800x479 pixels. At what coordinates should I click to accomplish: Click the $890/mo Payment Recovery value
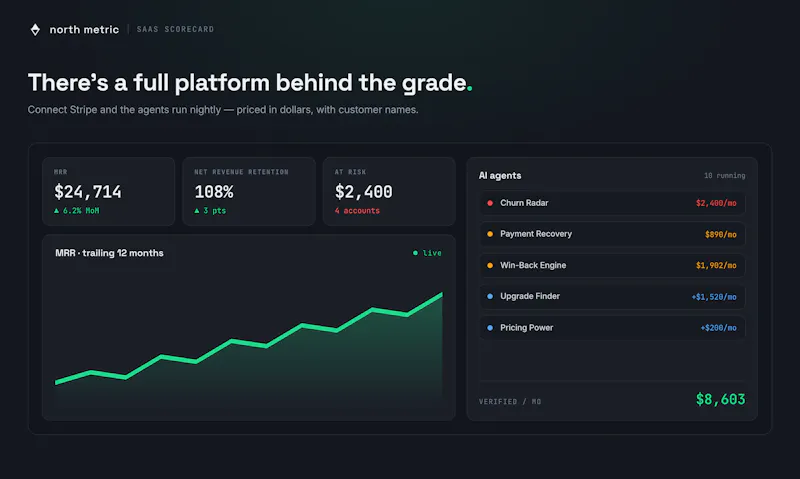pos(720,235)
